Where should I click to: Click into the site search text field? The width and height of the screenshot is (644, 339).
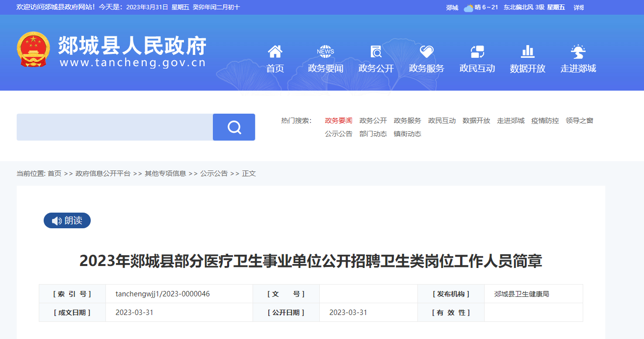point(115,127)
